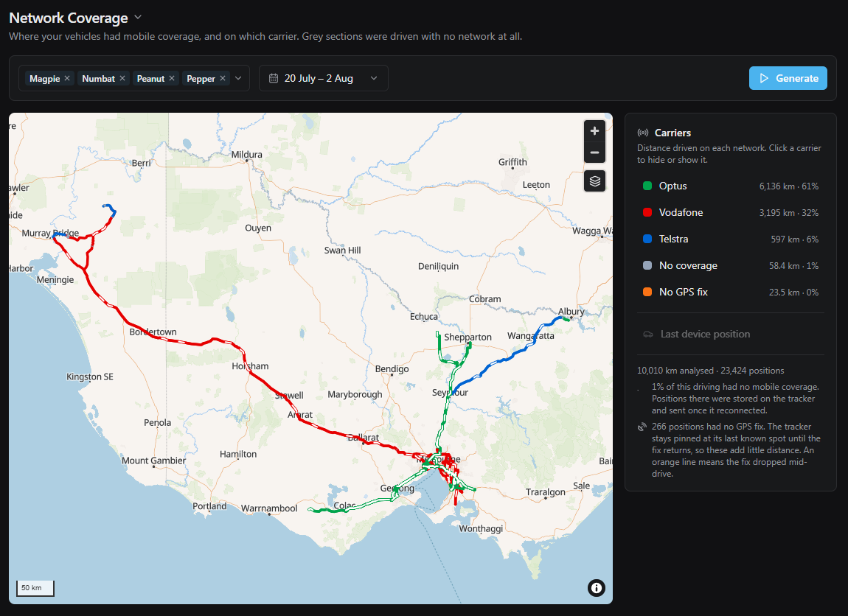Open the map layers switcher
The image size is (848, 616).
pos(594,181)
